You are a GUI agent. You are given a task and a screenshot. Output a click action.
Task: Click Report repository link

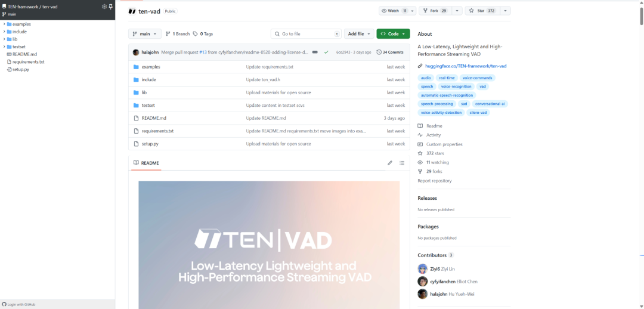click(435, 181)
